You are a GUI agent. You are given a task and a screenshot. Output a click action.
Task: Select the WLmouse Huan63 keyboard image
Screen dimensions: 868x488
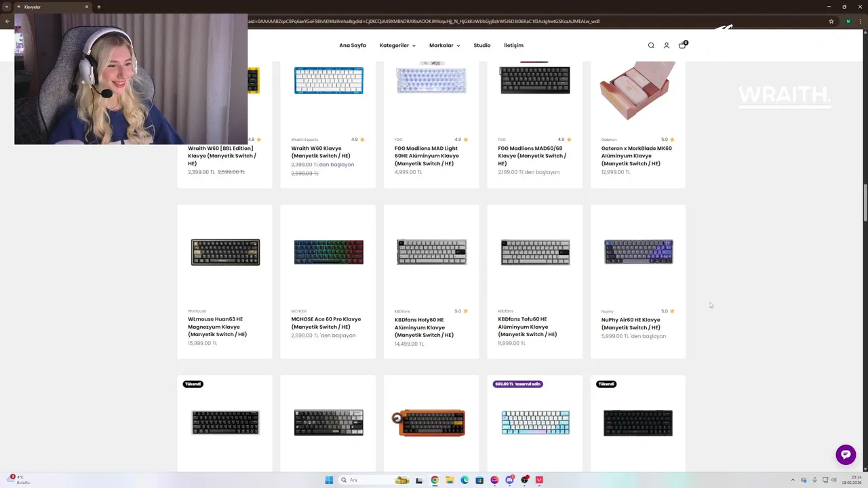pos(225,252)
